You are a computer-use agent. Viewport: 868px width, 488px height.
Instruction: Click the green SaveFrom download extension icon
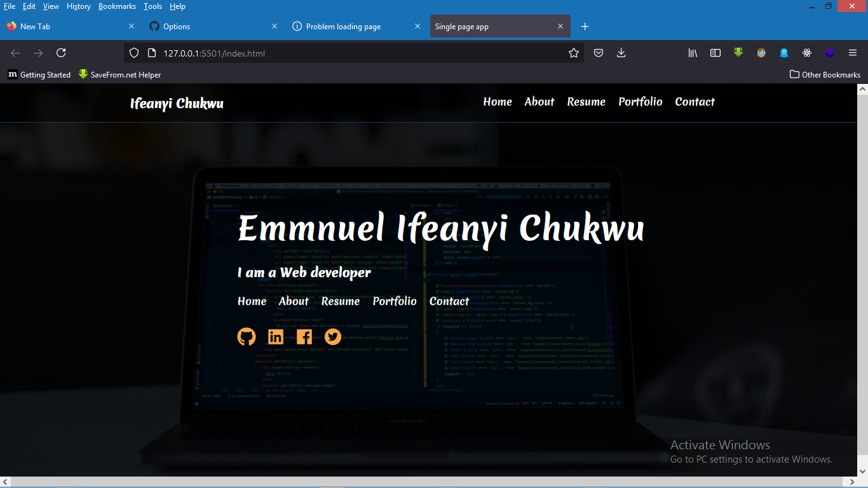[x=738, y=53]
